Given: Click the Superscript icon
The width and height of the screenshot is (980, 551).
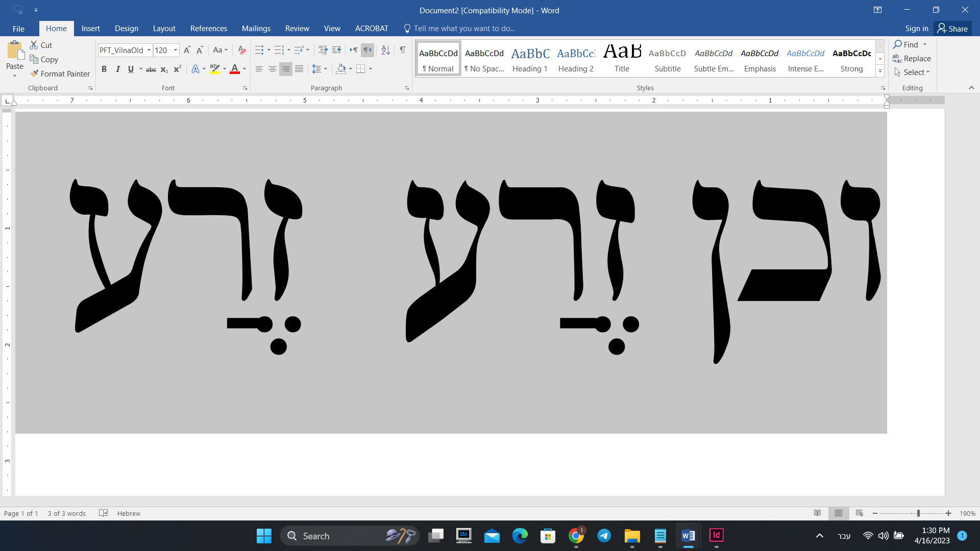Looking at the screenshot, I should pos(177,69).
